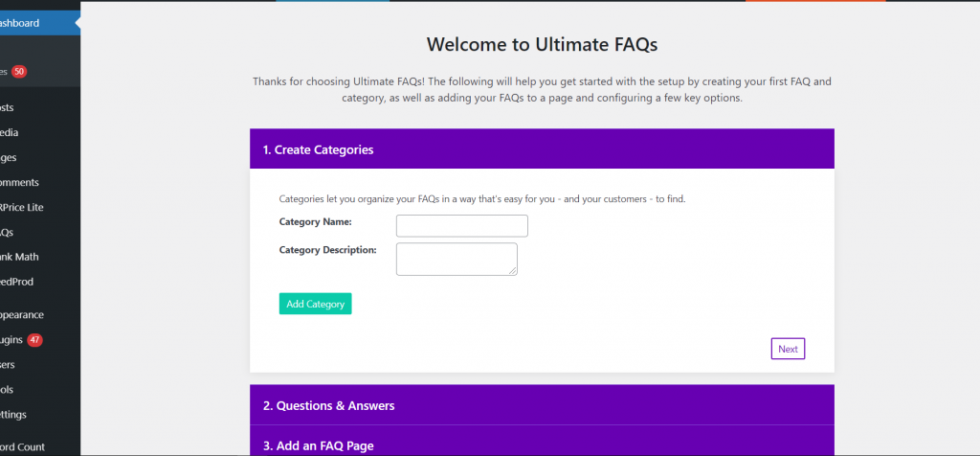
Task: Focus the Category Description text area
Action: (457, 259)
